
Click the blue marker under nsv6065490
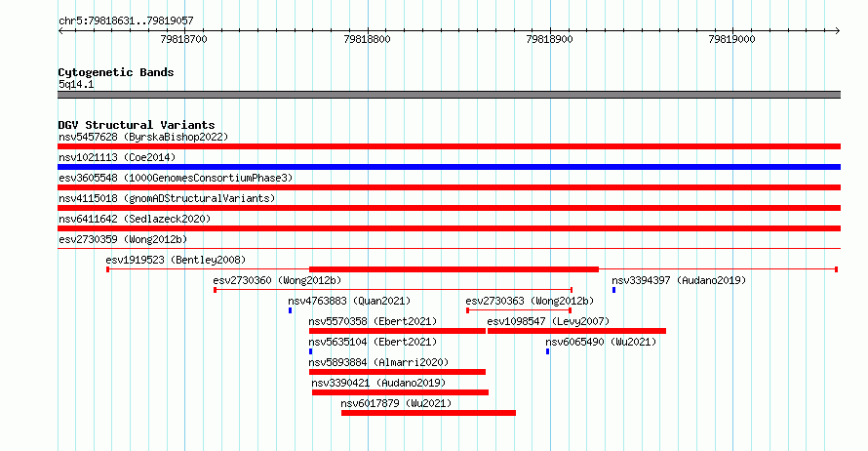pos(548,351)
